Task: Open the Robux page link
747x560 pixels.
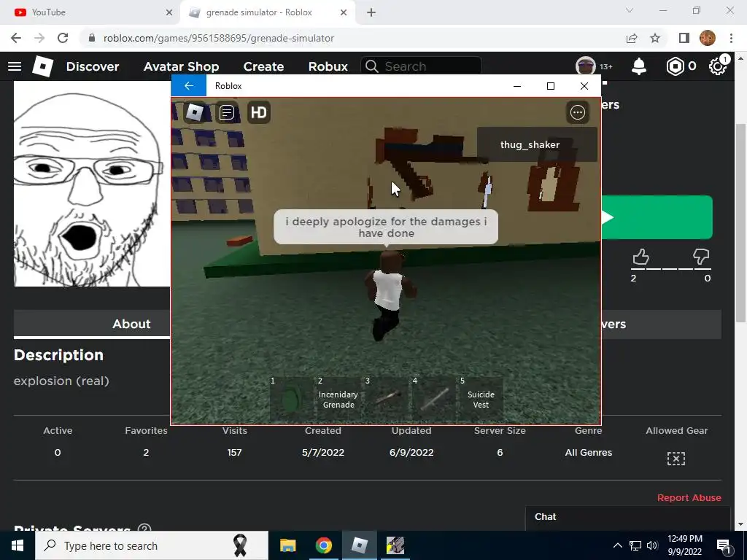Action: 328,66
